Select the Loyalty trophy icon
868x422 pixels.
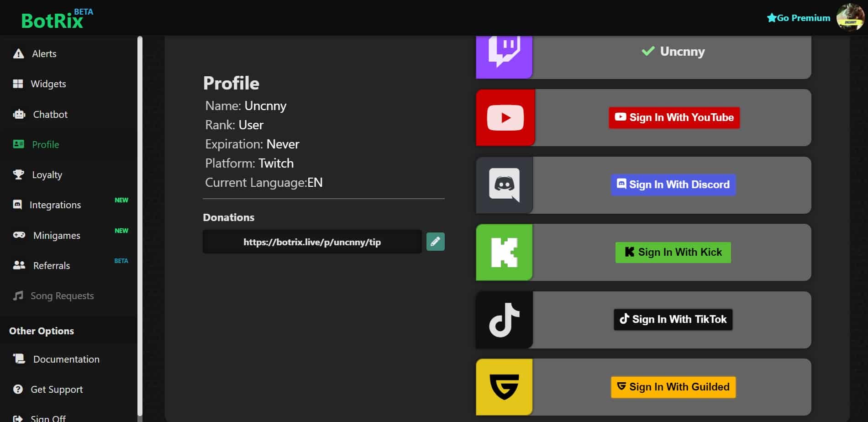click(x=18, y=174)
